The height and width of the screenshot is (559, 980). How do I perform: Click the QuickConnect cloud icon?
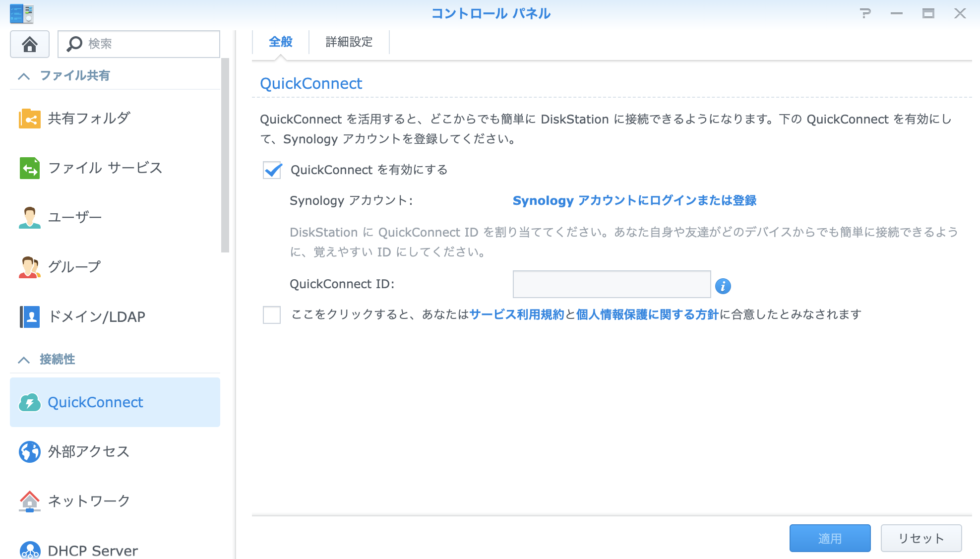(30, 402)
